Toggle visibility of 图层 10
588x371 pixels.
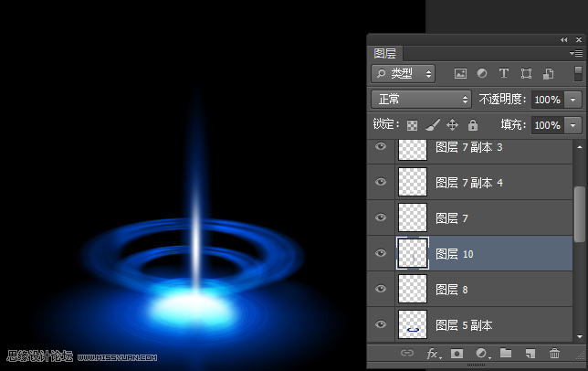(381, 253)
